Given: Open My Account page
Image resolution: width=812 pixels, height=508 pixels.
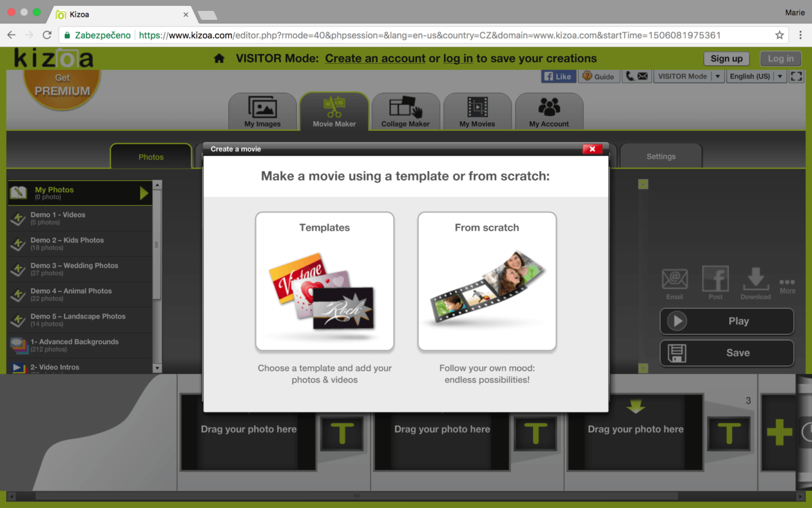Looking at the screenshot, I should (549, 112).
